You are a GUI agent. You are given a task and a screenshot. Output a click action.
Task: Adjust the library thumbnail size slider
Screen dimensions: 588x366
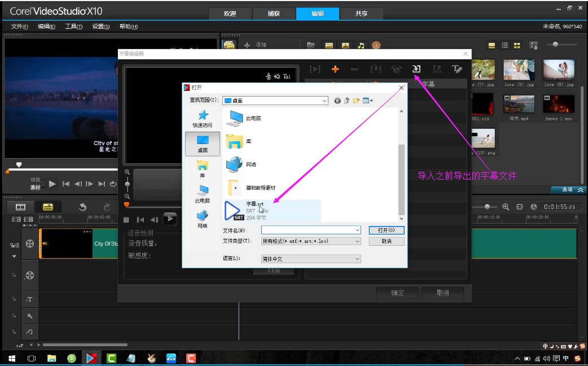pyautogui.click(x=555, y=44)
